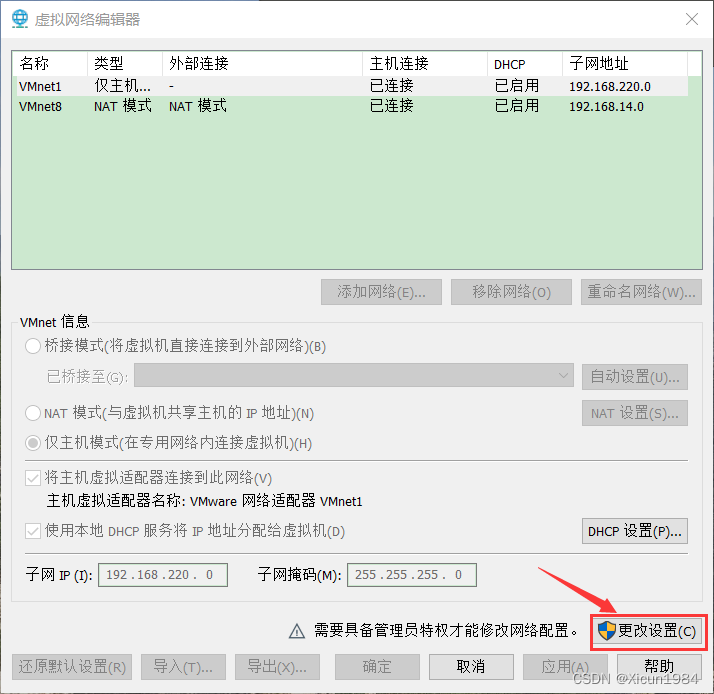Click the 重命名网络(W)... button
The height and width of the screenshot is (694, 714).
click(x=641, y=292)
